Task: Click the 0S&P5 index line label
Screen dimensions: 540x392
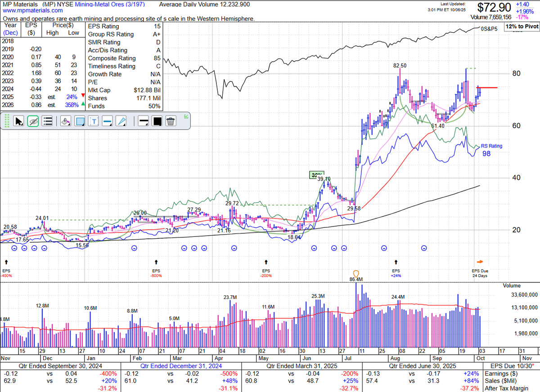Action: pyautogui.click(x=488, y=29)
